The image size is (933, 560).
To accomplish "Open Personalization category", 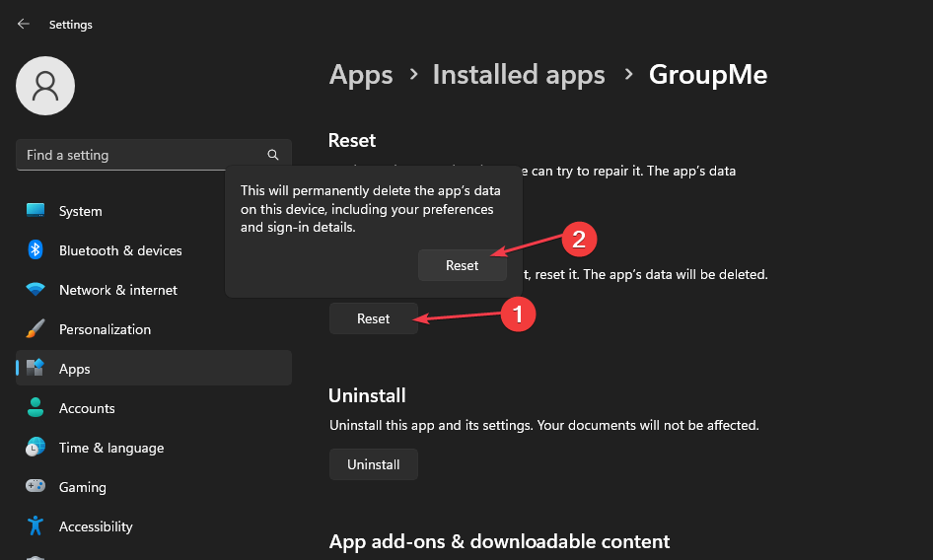I will (x=154, y=328).
